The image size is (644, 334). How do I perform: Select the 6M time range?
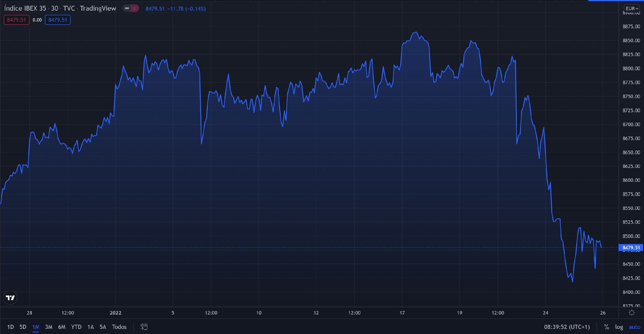[62, 327]
